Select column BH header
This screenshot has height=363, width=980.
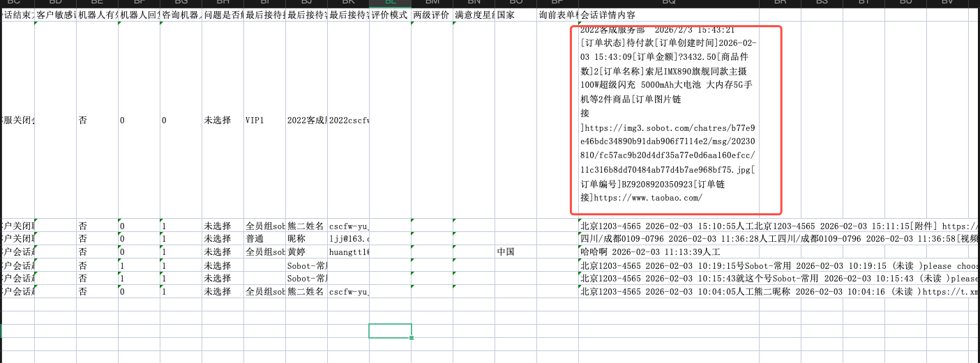tap(223, 3)
